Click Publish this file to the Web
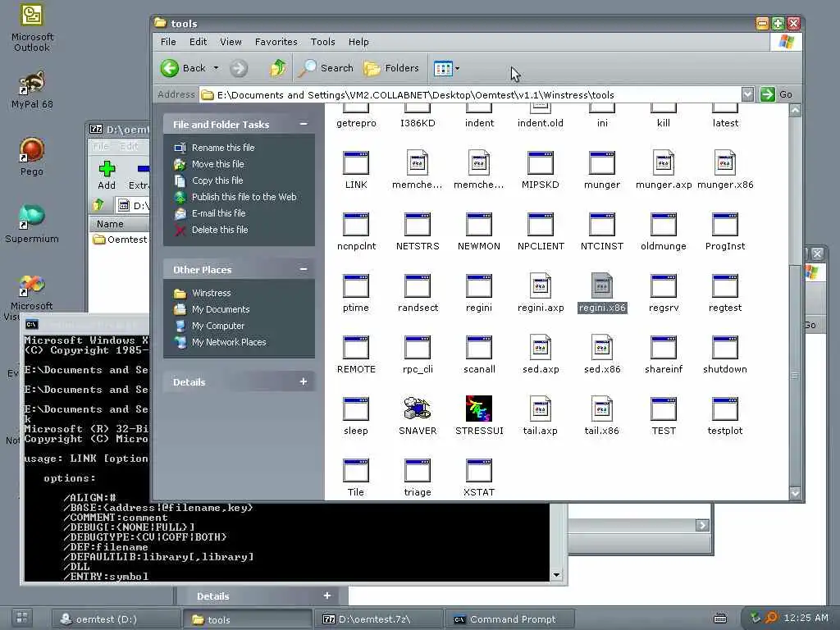 [x=244, y=197]
